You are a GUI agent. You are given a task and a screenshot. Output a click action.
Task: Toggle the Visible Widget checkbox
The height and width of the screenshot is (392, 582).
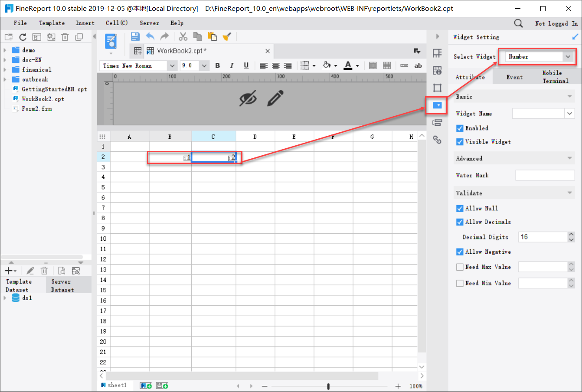click(x=460, y=142)
